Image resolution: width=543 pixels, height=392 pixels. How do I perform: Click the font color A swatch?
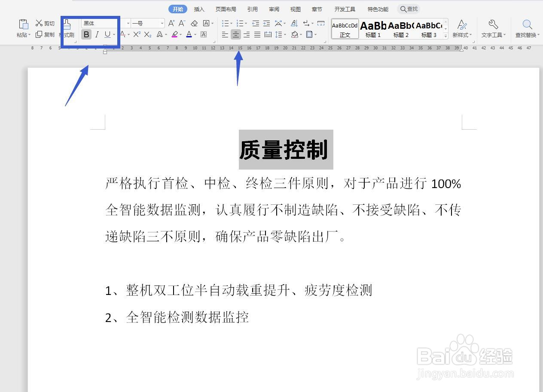click(189, 34)
